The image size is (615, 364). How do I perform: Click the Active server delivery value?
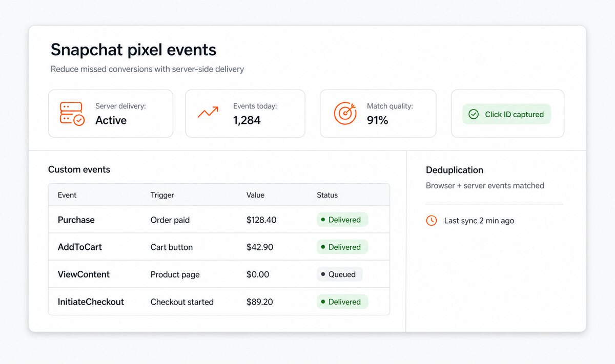pos(111,120)
